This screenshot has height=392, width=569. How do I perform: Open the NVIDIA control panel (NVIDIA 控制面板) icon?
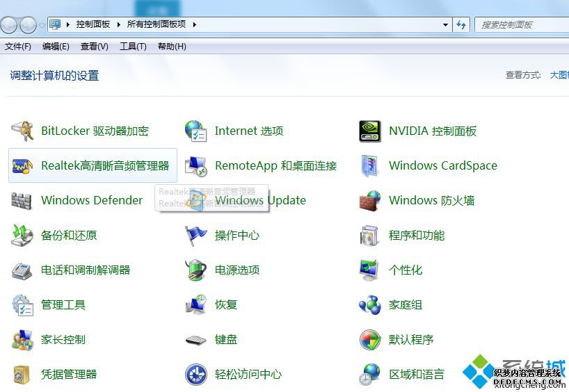tap(370, 131)
